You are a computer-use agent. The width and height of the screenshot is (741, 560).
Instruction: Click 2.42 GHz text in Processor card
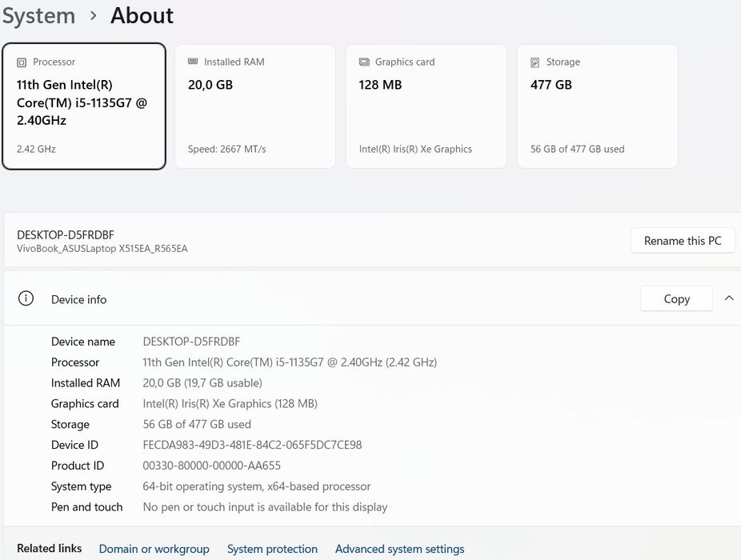(x=36, y=150)
